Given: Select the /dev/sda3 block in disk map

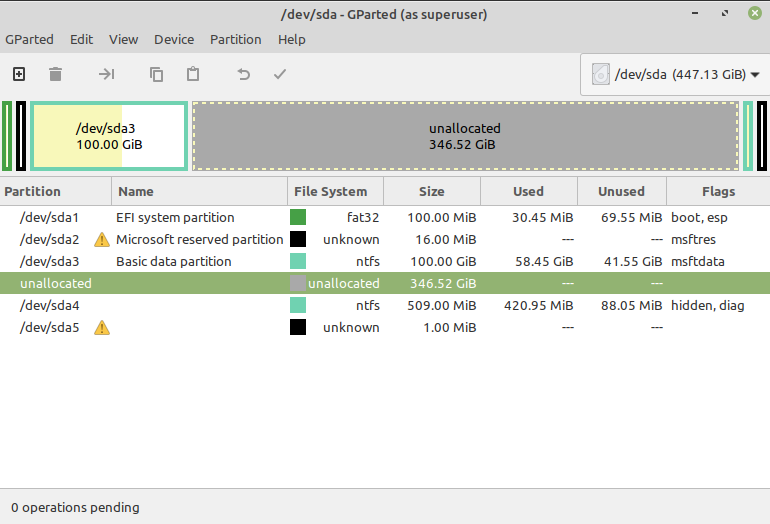Looking at the screenshot, I should 109,136.
